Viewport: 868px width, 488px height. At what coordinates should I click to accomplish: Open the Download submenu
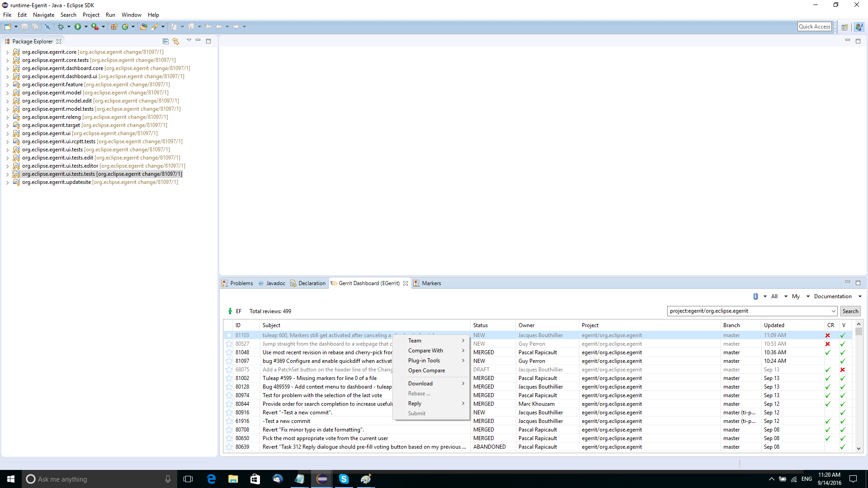432,384
